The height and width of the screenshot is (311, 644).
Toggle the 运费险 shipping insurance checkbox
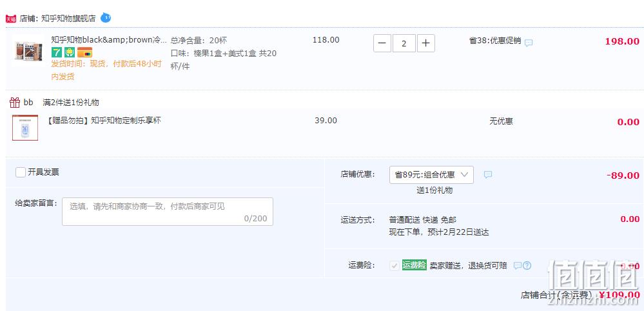tap(395, 265)
